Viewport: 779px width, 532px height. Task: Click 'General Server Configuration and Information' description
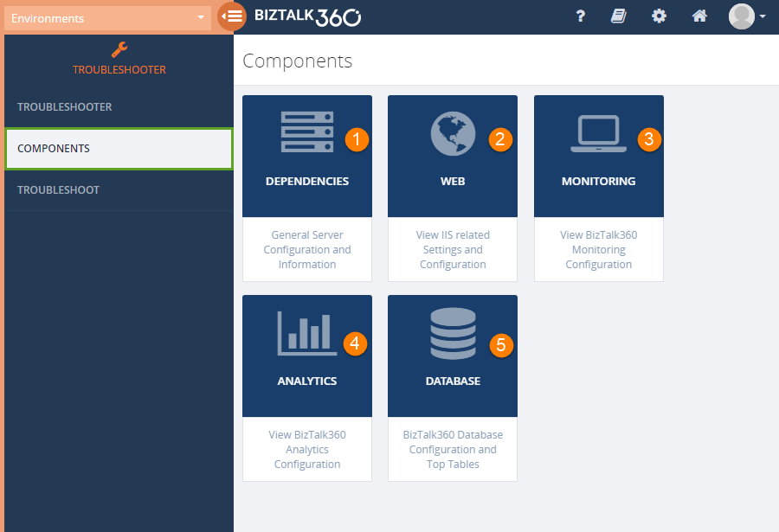pyautogui.click(x=307, y=249)
